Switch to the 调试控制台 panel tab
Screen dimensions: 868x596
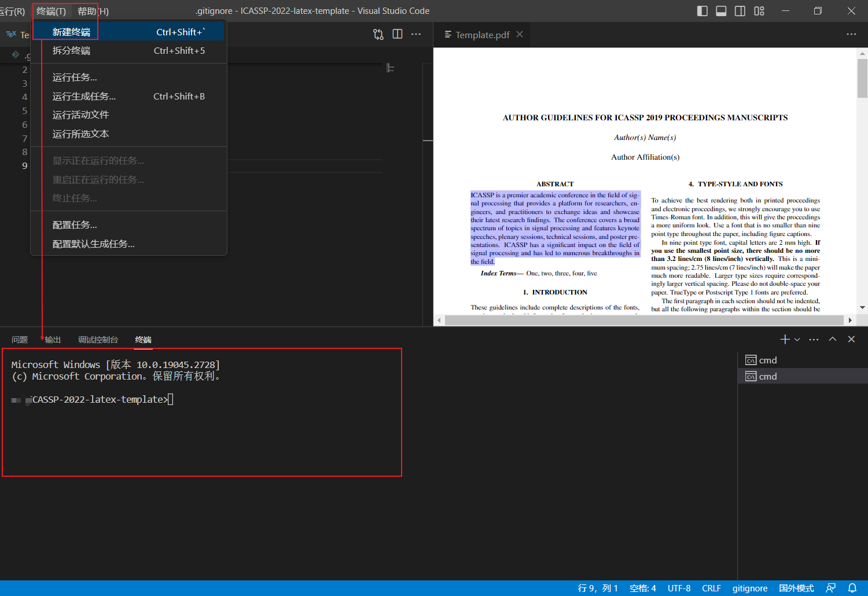pyautogui.click(x=98, y=340)
